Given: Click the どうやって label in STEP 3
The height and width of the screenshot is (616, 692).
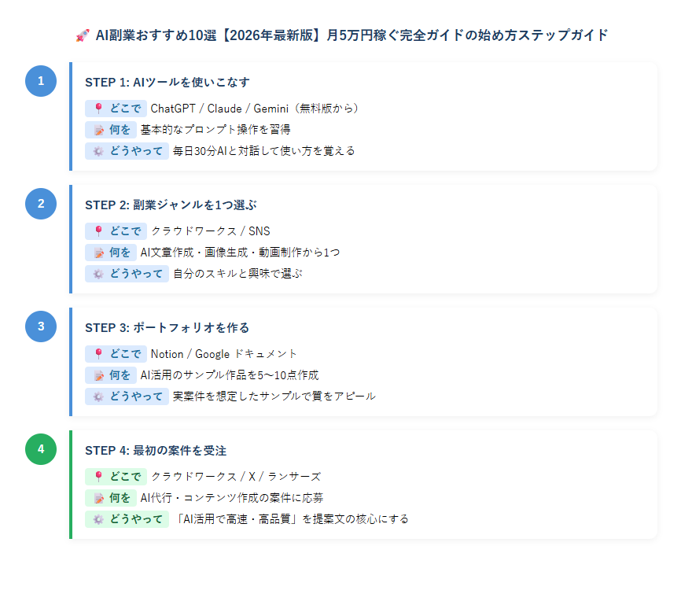Looking at the screenshot, I should 127,396.
